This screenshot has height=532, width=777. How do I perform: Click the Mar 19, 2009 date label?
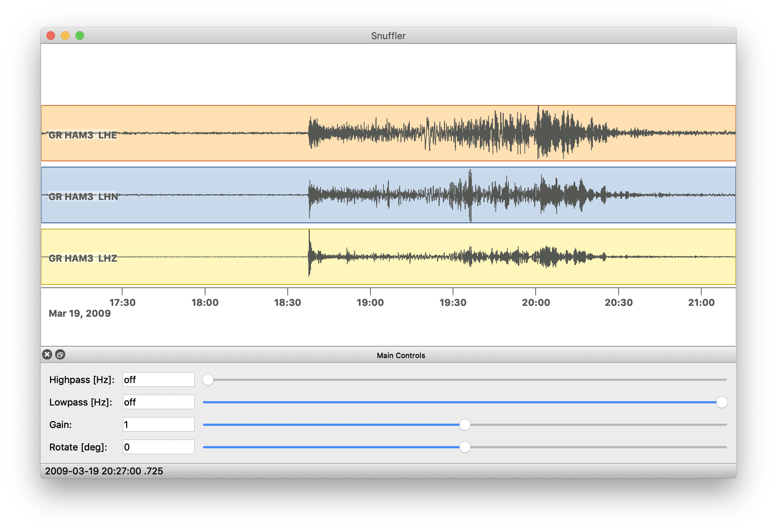click(80, 313)
